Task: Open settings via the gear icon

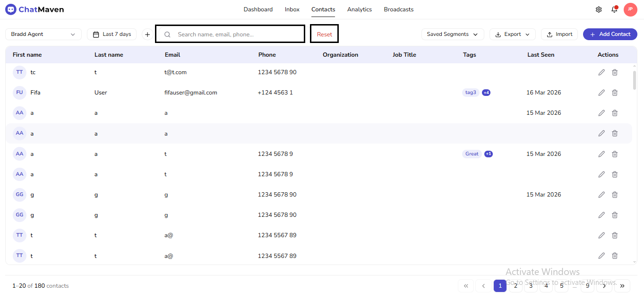Action: (599, 9)
